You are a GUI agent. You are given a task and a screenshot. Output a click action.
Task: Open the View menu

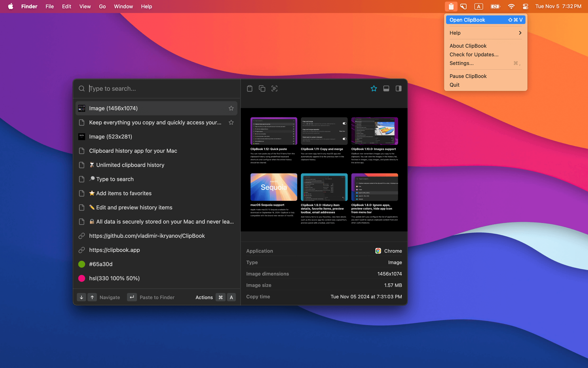click(85, 6)
